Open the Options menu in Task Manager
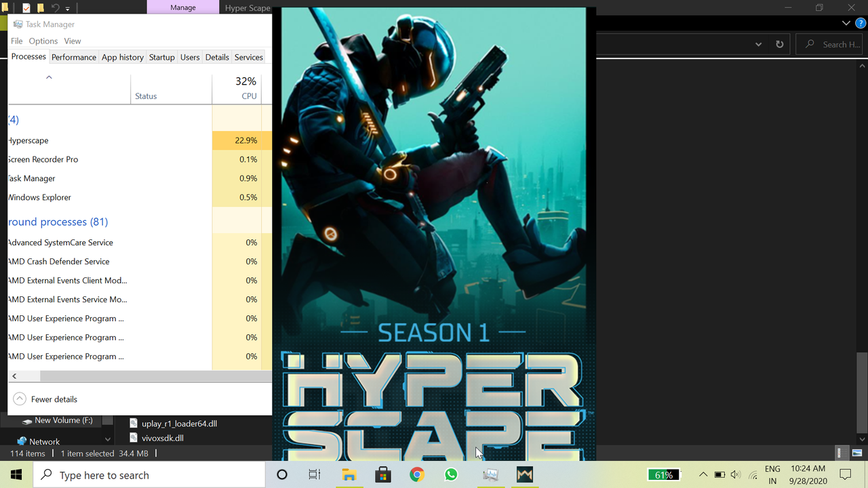 (43, 41)
